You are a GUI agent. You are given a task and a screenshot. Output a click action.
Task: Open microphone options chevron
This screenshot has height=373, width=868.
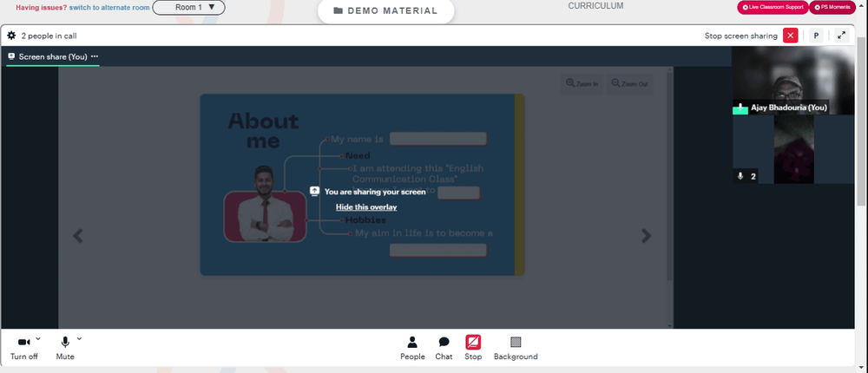[x=79, y=338]
